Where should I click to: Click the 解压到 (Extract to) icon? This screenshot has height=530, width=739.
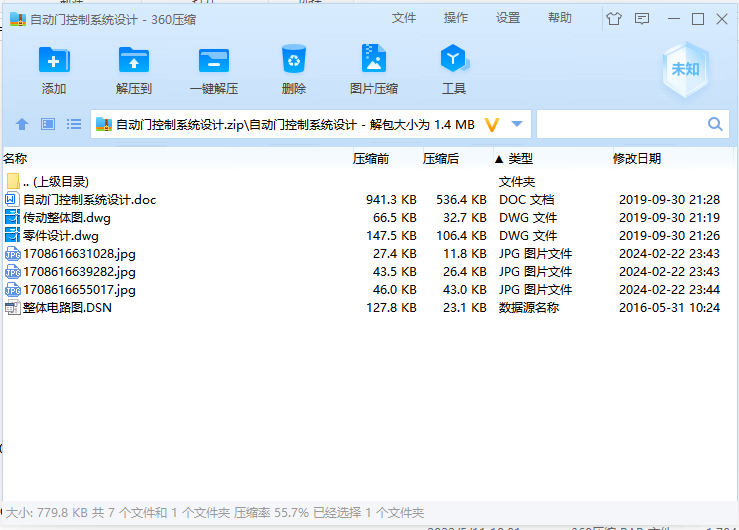pos(134,60)
